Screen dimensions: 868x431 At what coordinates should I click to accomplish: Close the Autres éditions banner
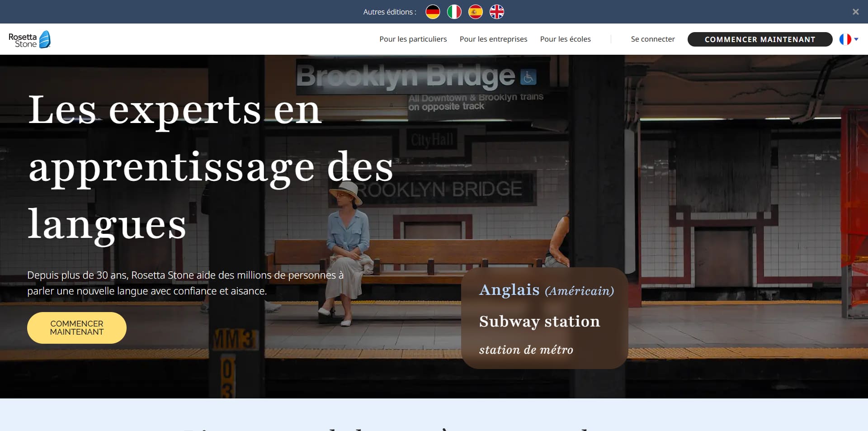[x=855, y=12]
